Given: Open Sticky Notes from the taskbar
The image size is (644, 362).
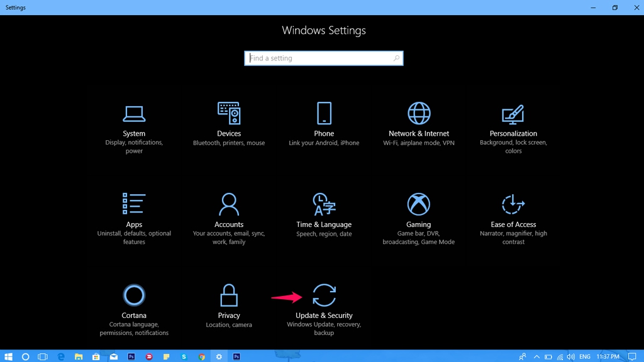Looking at the screenshot, I should 166,356.
